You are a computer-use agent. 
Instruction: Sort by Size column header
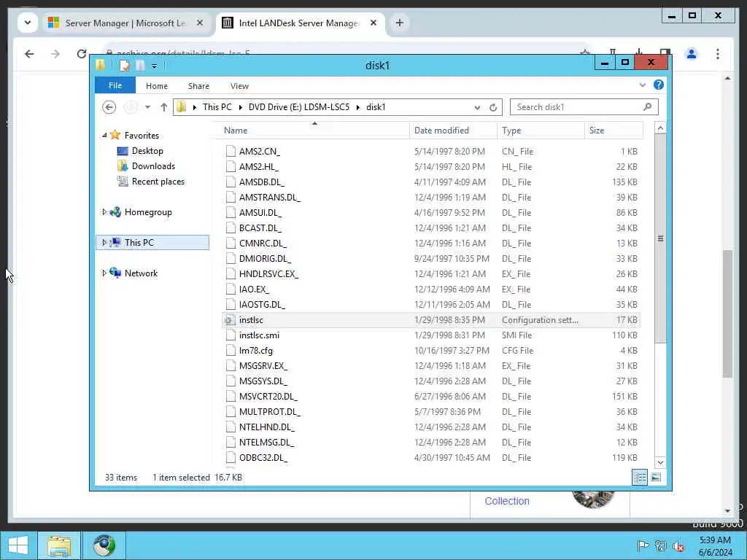point(614,131)
